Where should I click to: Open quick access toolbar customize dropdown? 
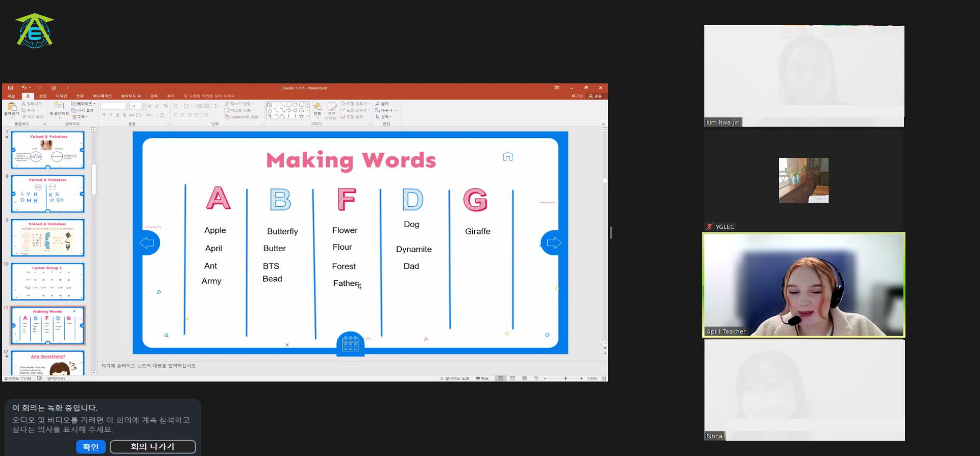tap(68, 88)
